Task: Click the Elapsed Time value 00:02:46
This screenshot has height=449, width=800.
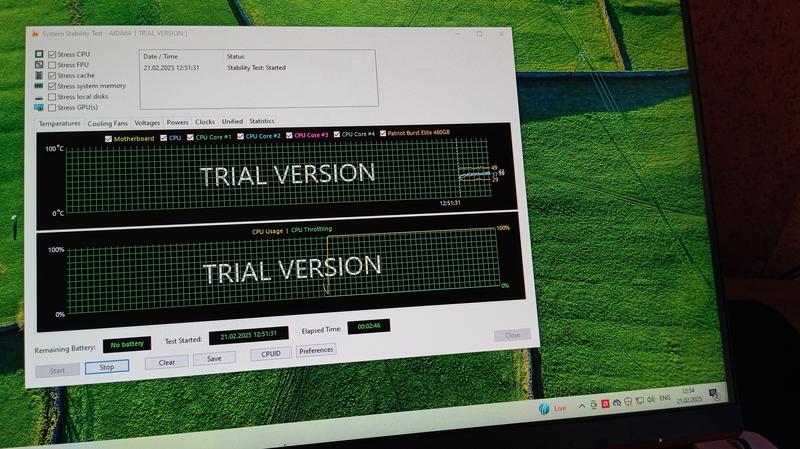Action: point(369,326)
